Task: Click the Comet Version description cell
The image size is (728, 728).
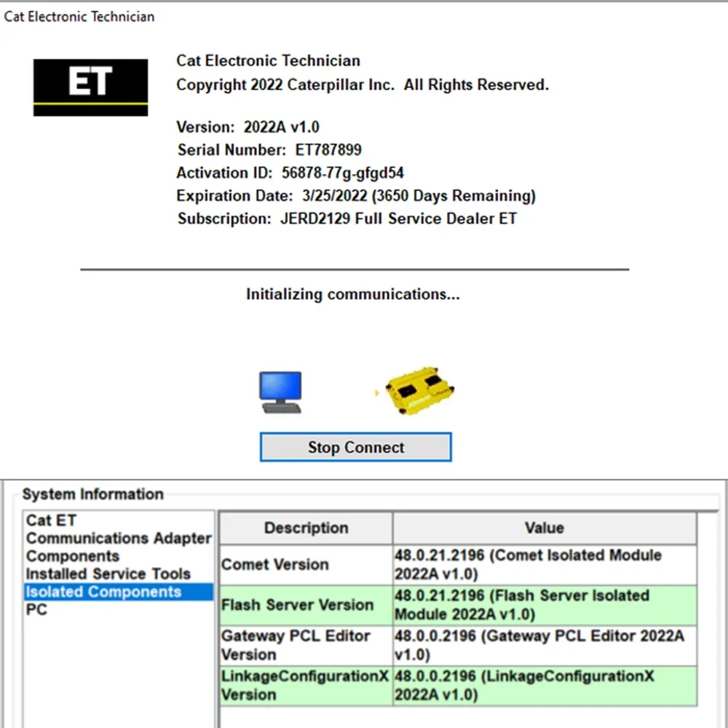Action: pos(306,565)
